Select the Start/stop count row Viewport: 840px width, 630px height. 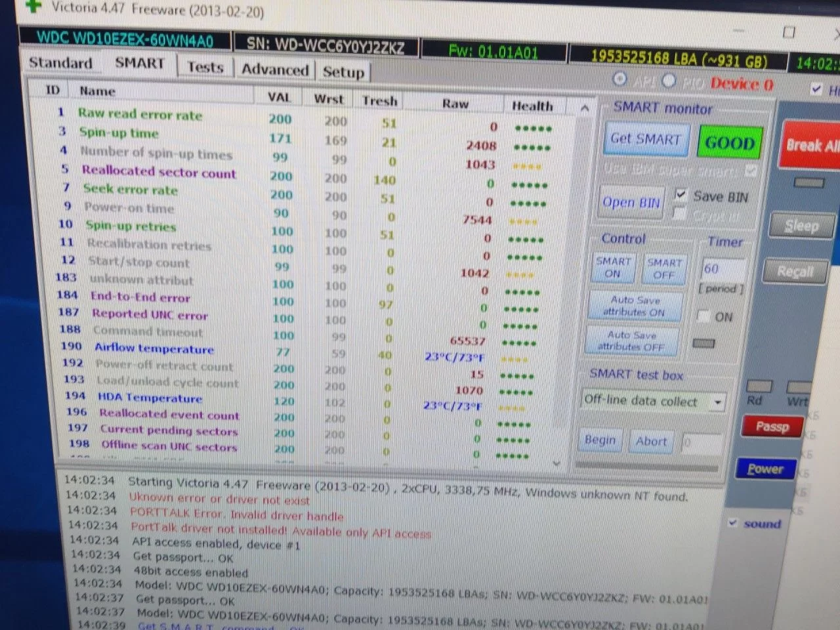(305, 266)
